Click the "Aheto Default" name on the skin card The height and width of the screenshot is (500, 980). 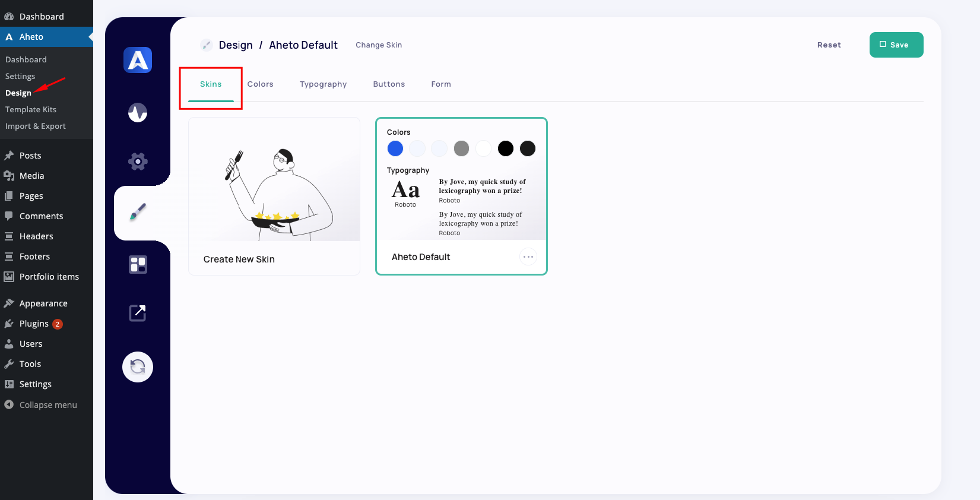point(421,257)
